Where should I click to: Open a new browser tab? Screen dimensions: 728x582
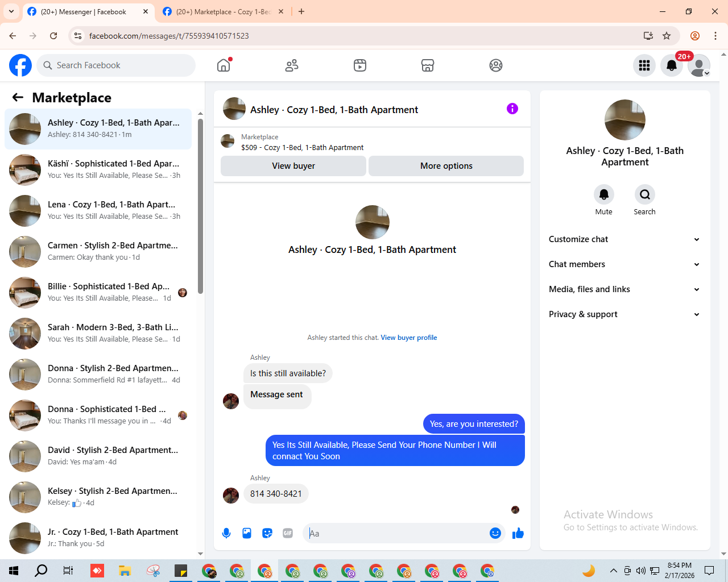pyautogui.click(x=301, y=11)
